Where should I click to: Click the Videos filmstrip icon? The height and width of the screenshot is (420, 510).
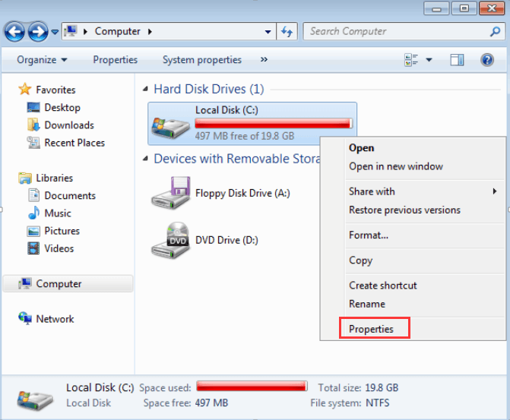[33, 248]
